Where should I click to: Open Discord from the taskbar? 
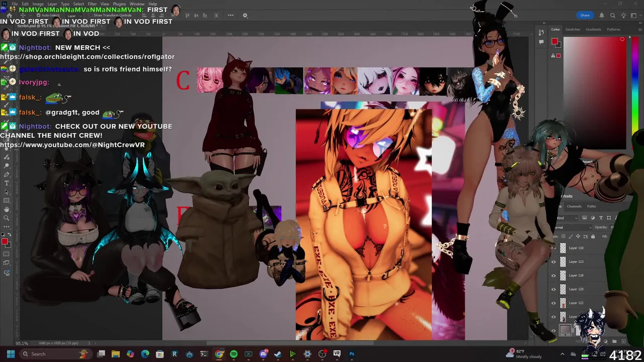click(x=263, y=354)
